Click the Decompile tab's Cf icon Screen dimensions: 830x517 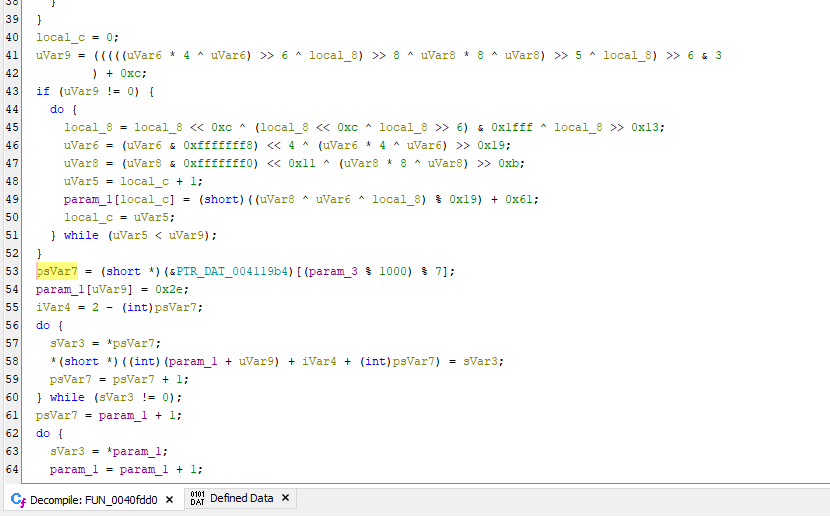pos(17,499)
